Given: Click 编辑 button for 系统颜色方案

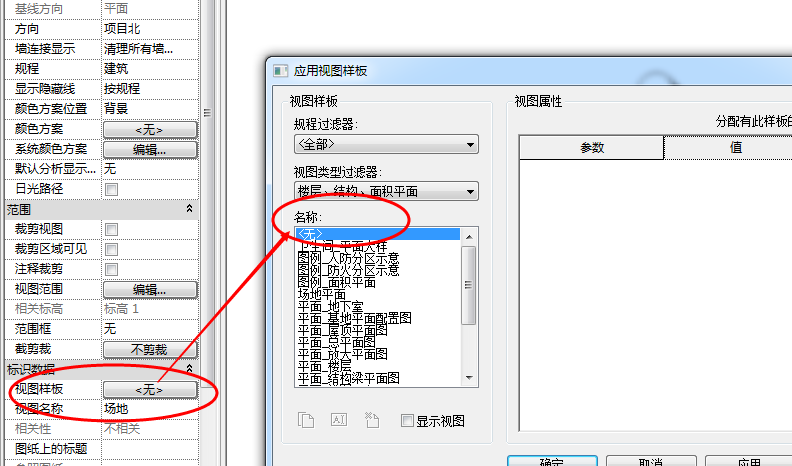Looking at the screenshot, I should point(150,149).
